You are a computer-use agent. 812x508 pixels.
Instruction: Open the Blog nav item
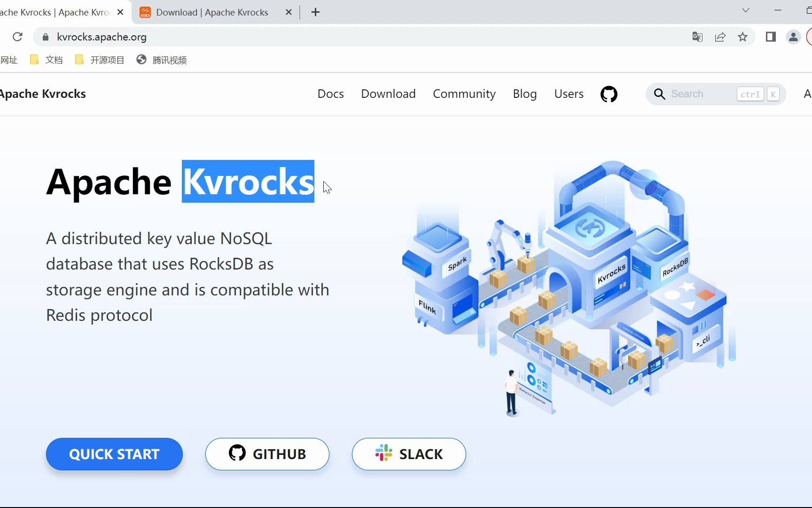pyautogui.click(x=525, y=94)
